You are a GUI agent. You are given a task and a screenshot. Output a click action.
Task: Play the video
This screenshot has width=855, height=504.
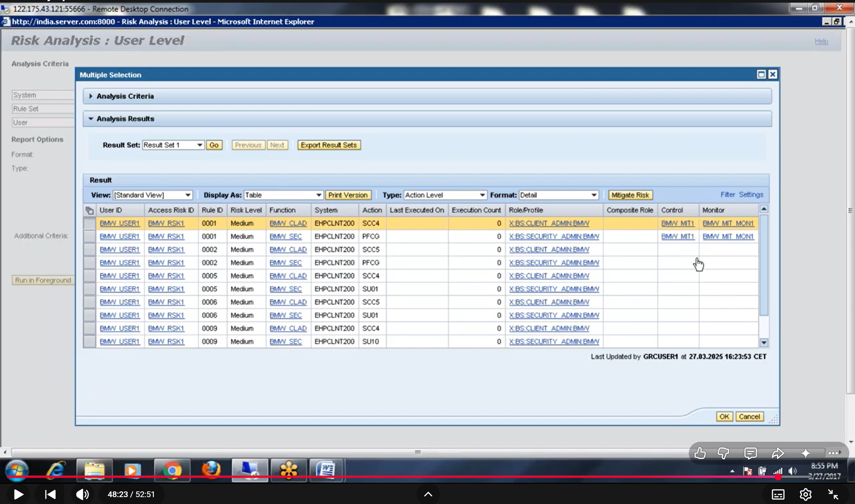point(18,494)
